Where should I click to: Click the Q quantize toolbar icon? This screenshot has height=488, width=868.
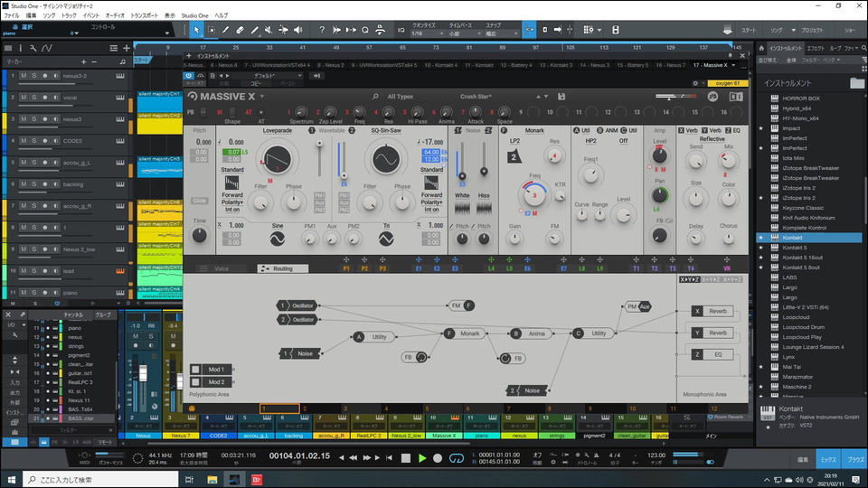365,30
